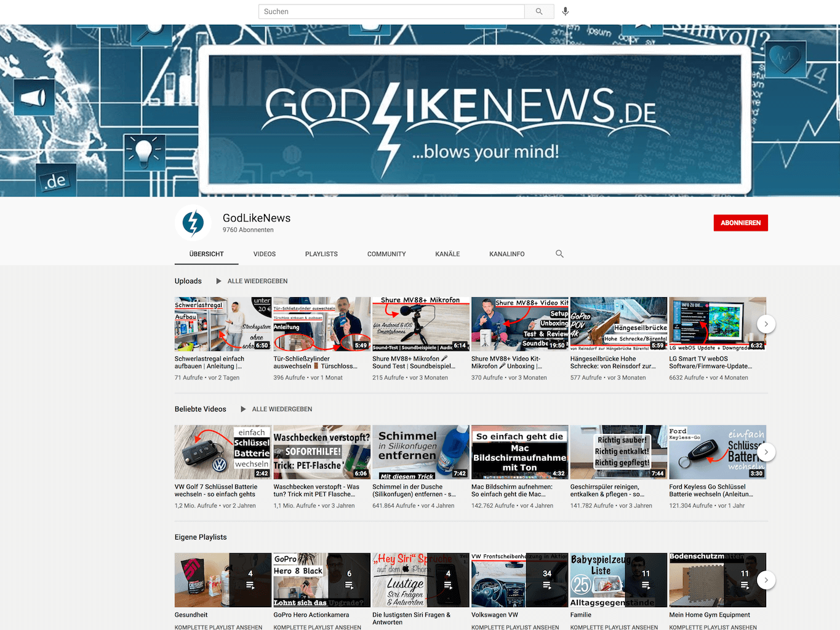Image resolution: width=840 pixels, height=630 pixels.
Task: Click the play icon beside Beliebte Videos
Action: pos(244,409)
